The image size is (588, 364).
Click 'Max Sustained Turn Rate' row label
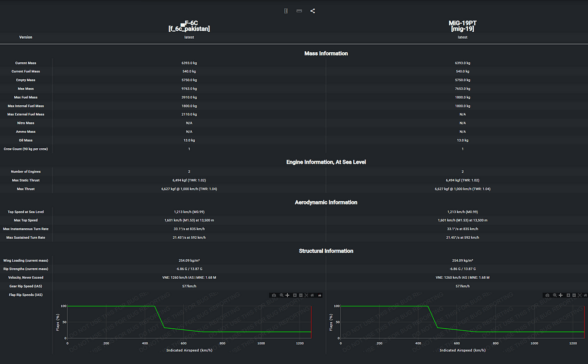coord(25,238)
